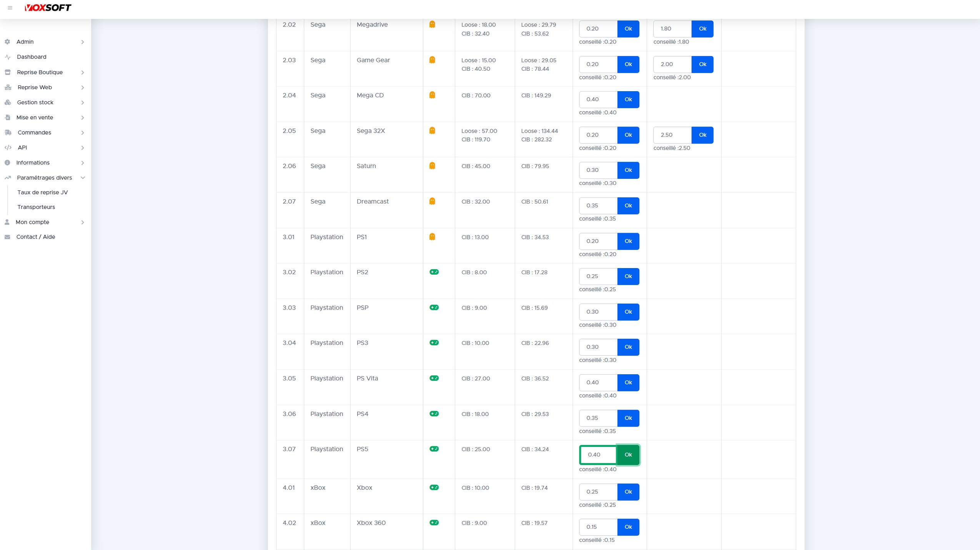Click the Admin gear icon in sidebar
Screen dimensions: 980x550
pyautogui.click(x=7, y=42)
